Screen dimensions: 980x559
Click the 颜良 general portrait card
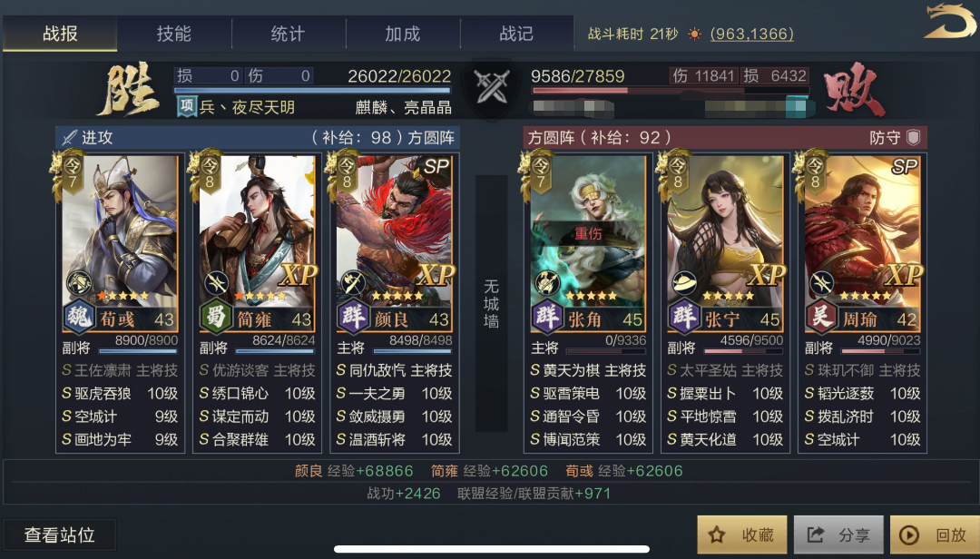point(395,243)
